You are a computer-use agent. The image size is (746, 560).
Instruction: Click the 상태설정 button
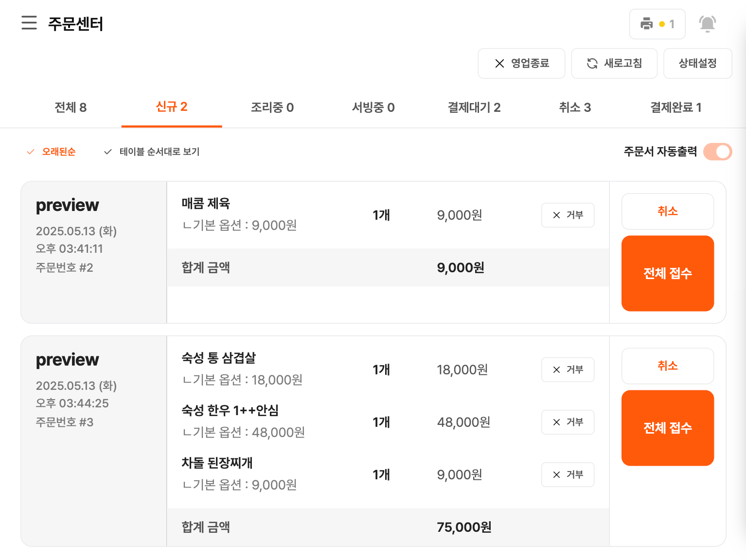(698, 63)
